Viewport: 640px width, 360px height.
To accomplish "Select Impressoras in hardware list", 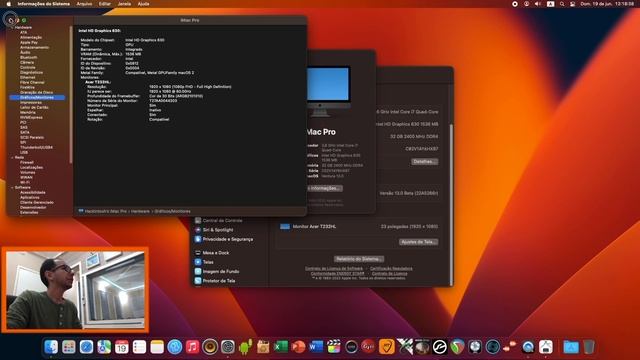I will (31, 102).
